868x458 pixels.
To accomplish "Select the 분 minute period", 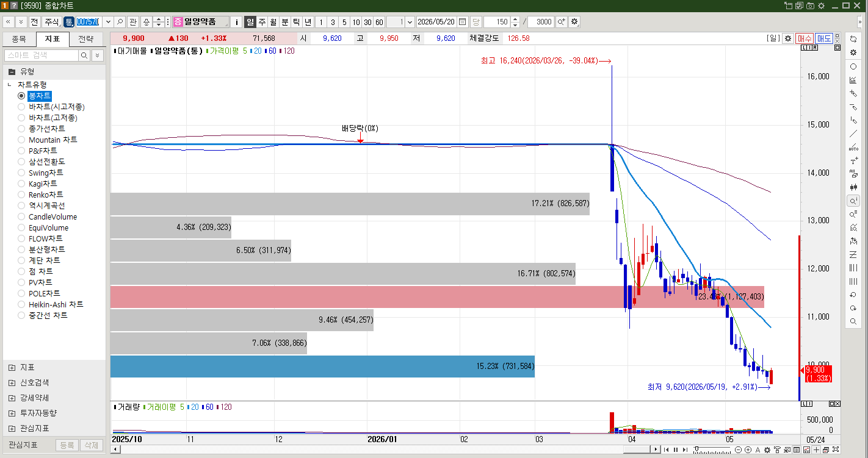I will coord(285,22).
